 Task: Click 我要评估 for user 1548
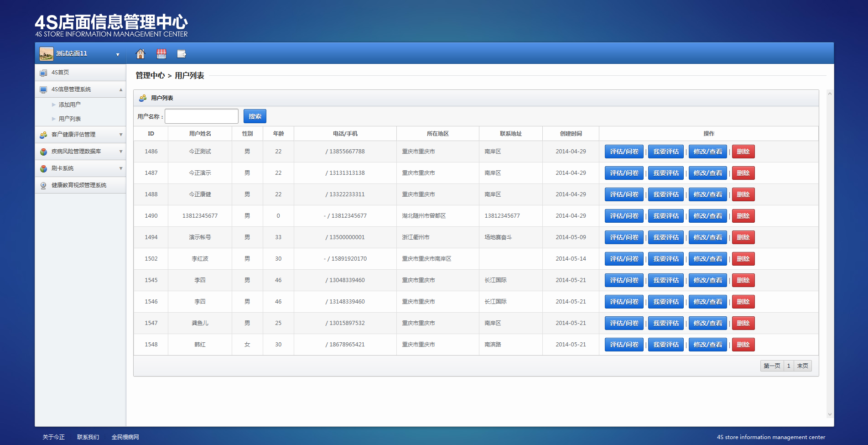tap(666, 345)
